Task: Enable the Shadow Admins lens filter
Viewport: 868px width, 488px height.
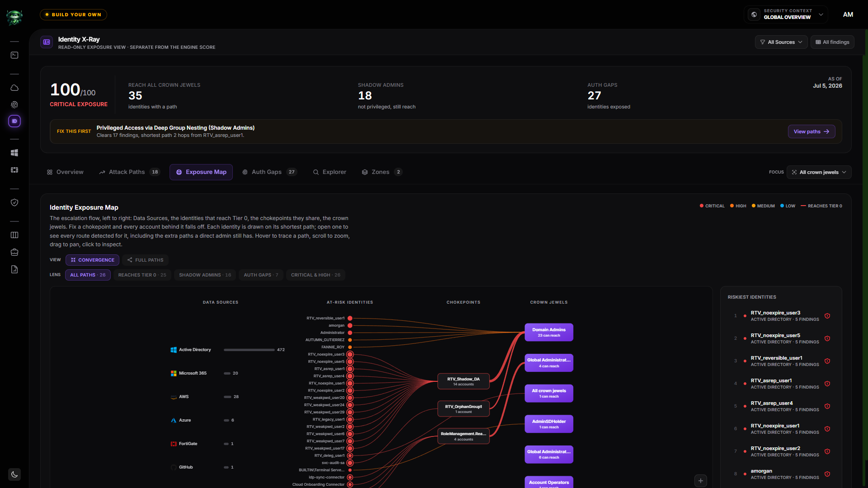Action: [x=205, y=275]
